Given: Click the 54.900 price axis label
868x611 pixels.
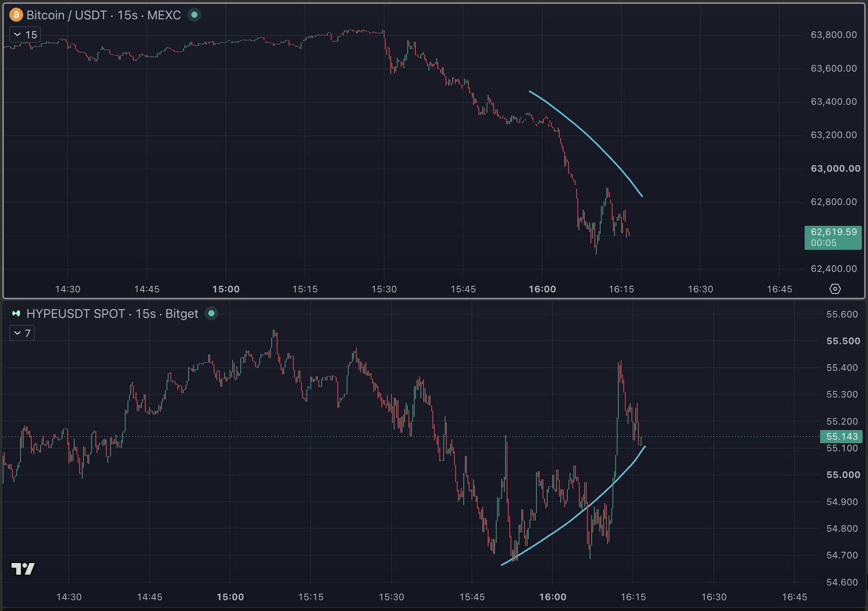Looking at the screenshot, I should 842,502.
